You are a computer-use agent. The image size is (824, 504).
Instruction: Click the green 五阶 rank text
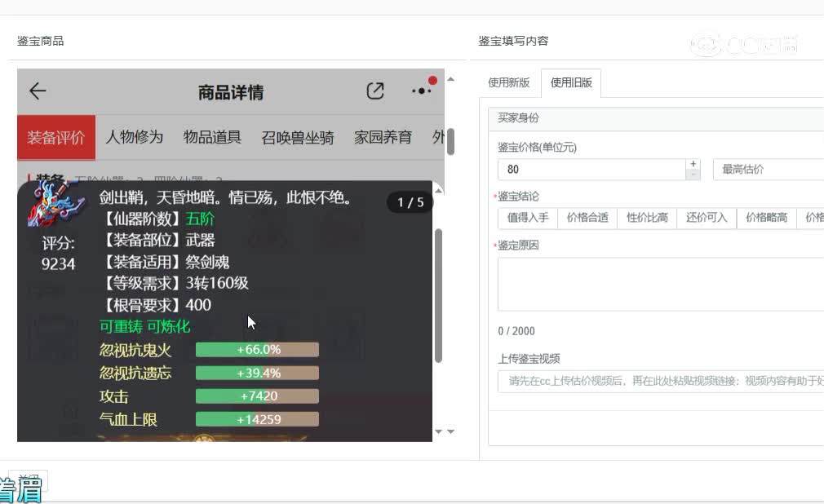pyautogui.click(x=200, y=219)
